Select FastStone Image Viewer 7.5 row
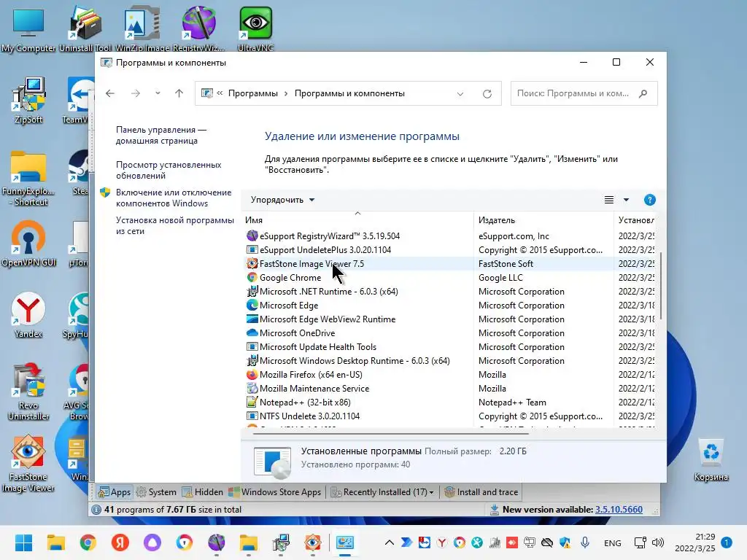 pyautogui.click(x=449, y=264)
